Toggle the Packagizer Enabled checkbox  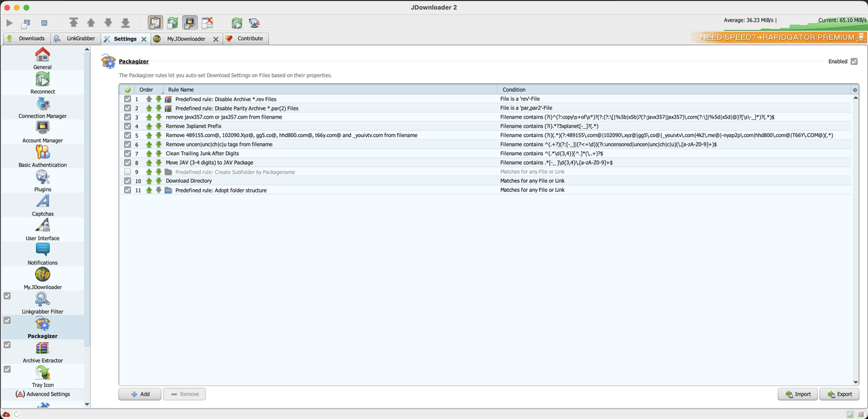854,61
